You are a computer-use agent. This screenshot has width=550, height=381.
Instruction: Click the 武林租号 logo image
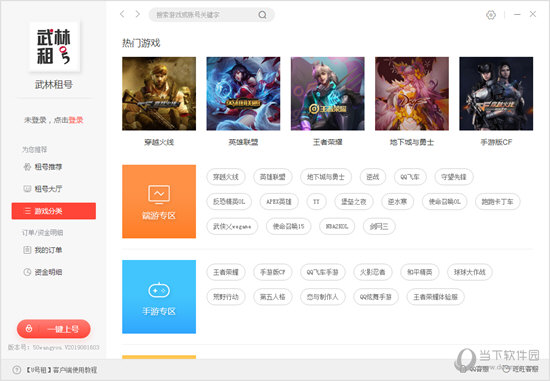[54, 47]
